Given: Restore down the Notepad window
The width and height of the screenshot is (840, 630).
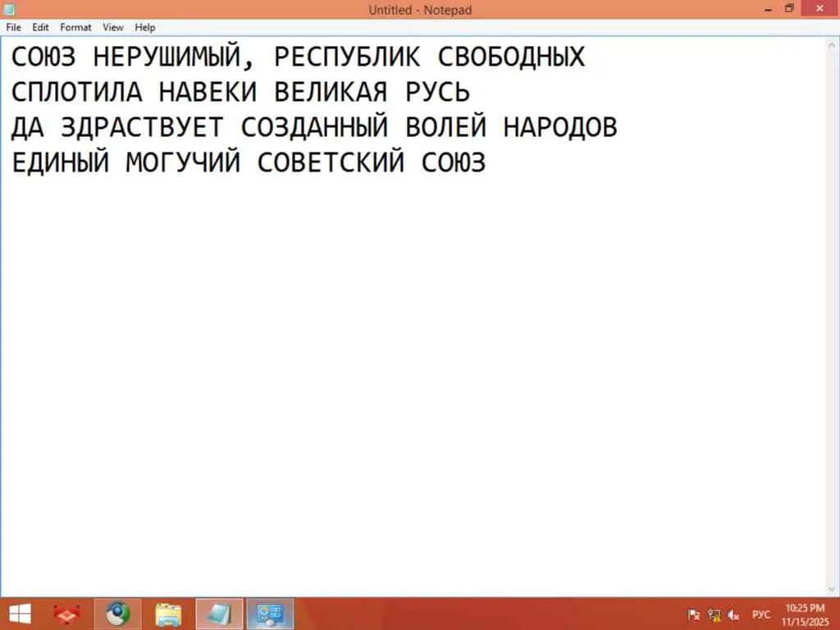Looking at the screenshot, I should [789, 9].
